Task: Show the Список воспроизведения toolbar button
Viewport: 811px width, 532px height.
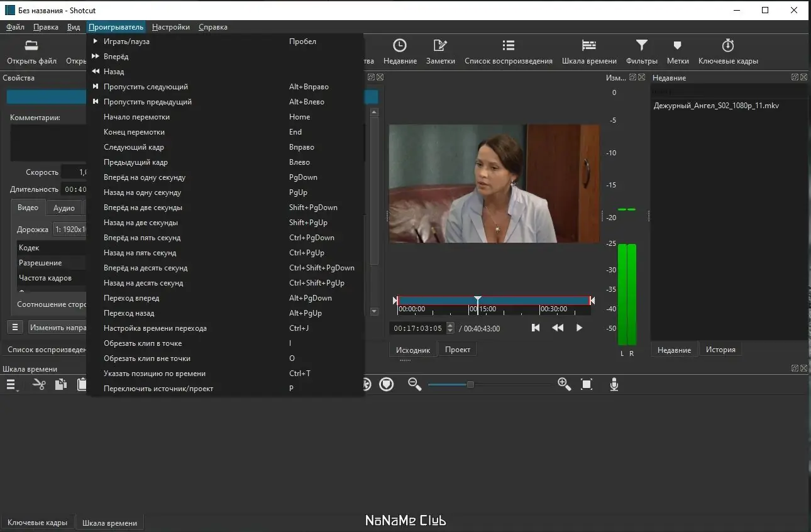Action: click(x=508, y=52)
